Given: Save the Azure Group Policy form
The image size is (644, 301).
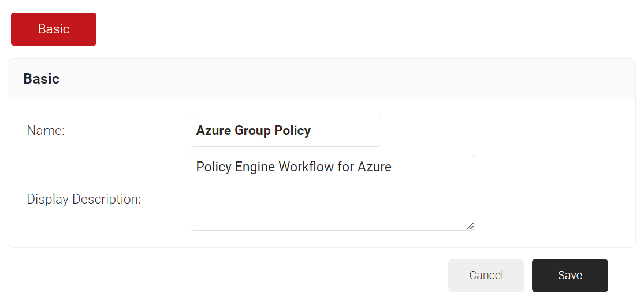Looking at the screenshot, I should pyautogui.click(x=569, y=276).
